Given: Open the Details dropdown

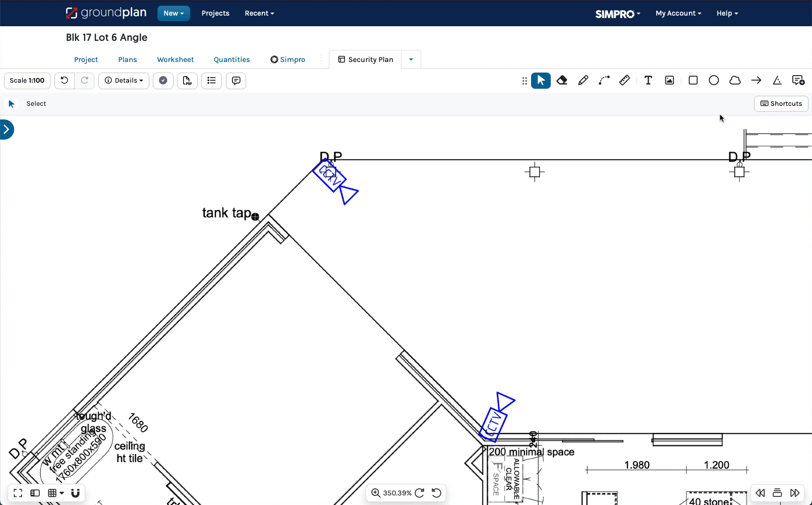Looking at the screenshot, I should coord(124,81).
